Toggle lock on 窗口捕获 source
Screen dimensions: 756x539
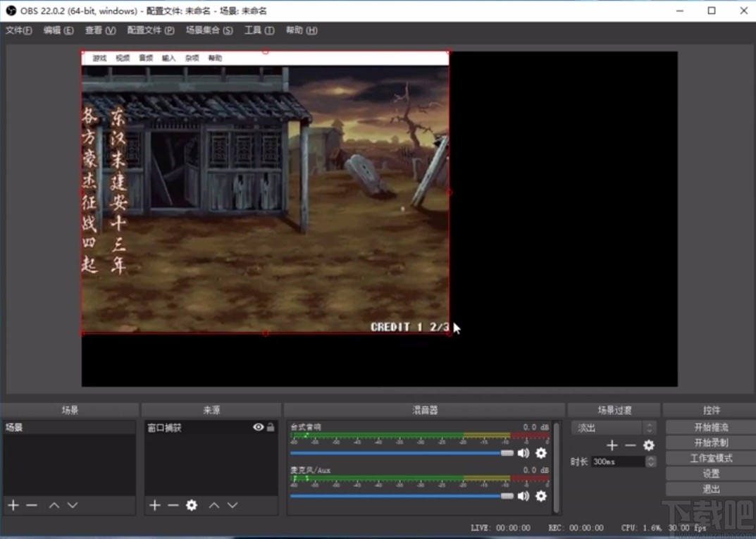pyautogui.click(x=271, y=427)
